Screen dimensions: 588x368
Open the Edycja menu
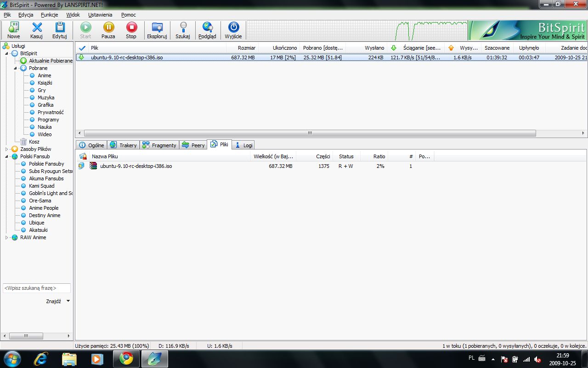tap(26, 15)
